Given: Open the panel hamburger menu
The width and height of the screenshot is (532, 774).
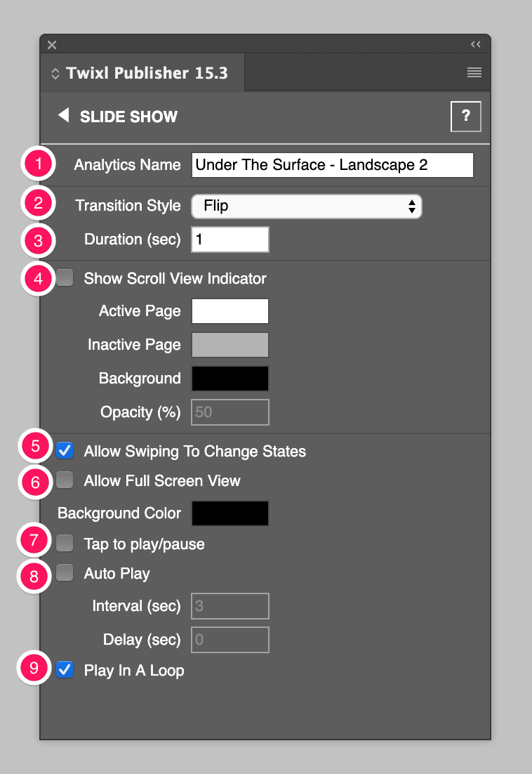Looking at the screenshot, I should tap(474, 73).
